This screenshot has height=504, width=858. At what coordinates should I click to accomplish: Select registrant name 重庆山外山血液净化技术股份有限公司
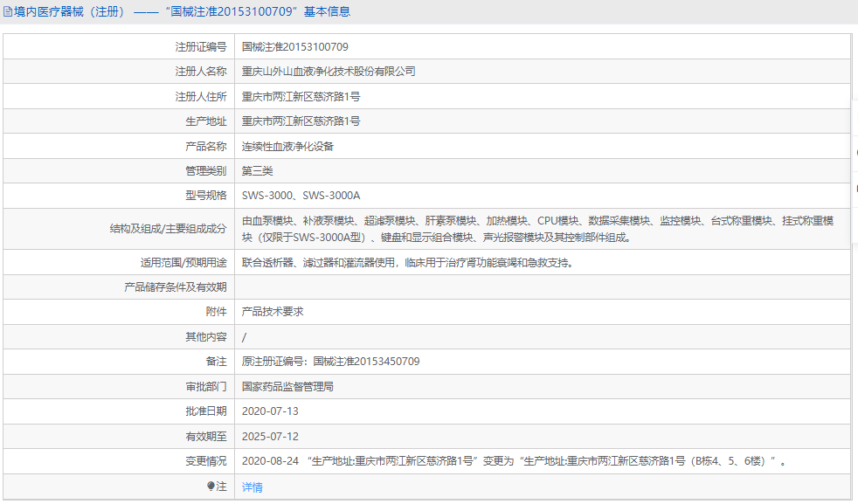(x=329, y=72)
